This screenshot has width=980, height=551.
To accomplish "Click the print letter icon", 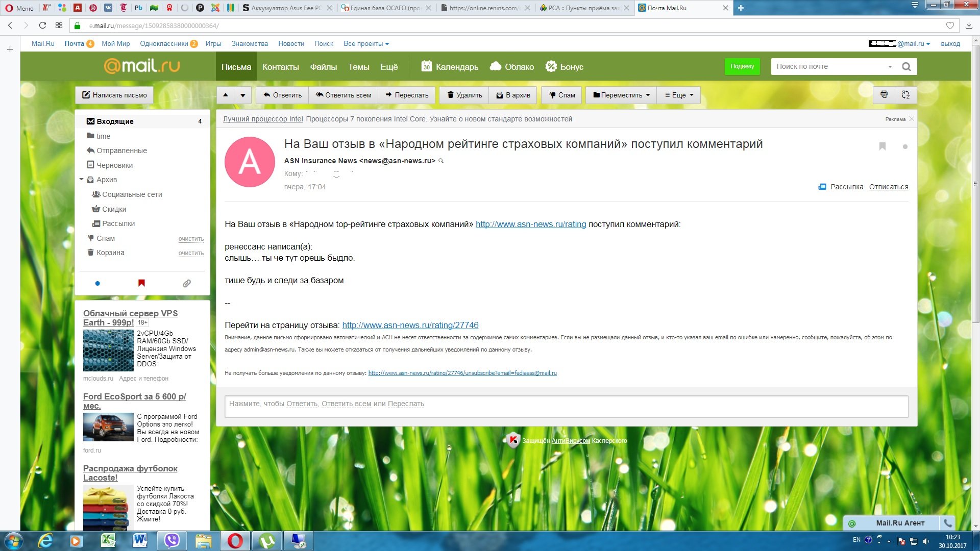I will (x=884, y=95).
